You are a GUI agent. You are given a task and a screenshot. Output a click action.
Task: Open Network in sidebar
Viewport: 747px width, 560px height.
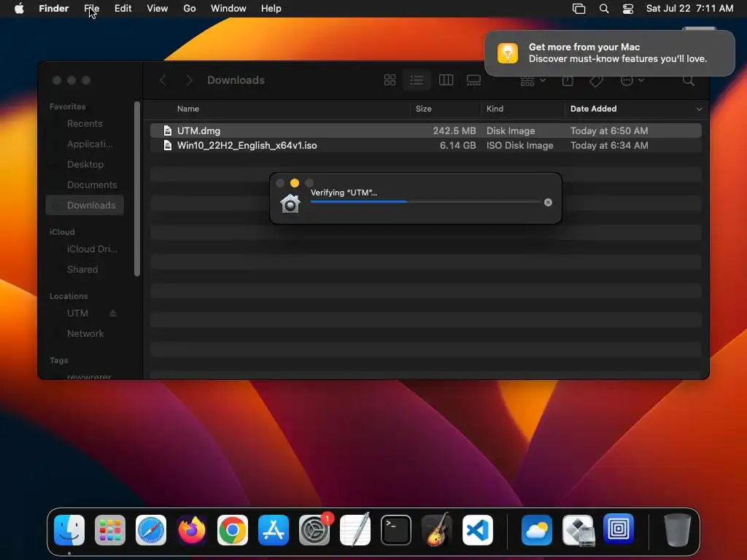(85, 334)
